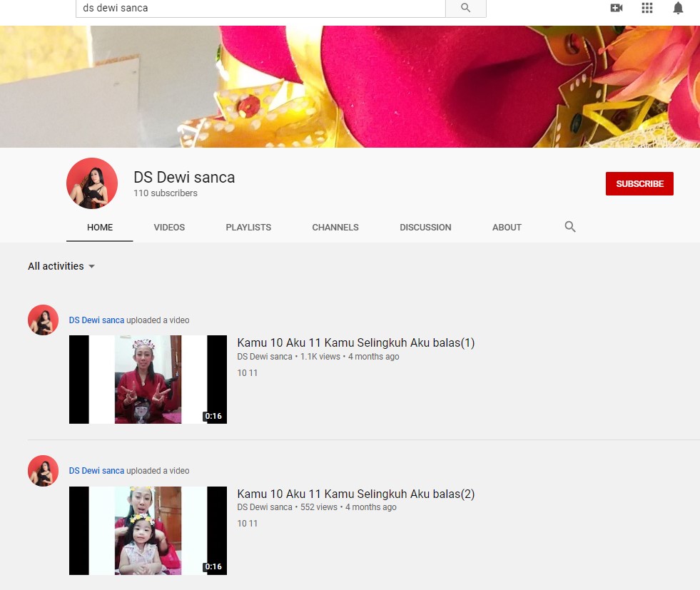Expand the All activities dropdown
The height and width of the screenshot is (590, 700).
[61, 266]
